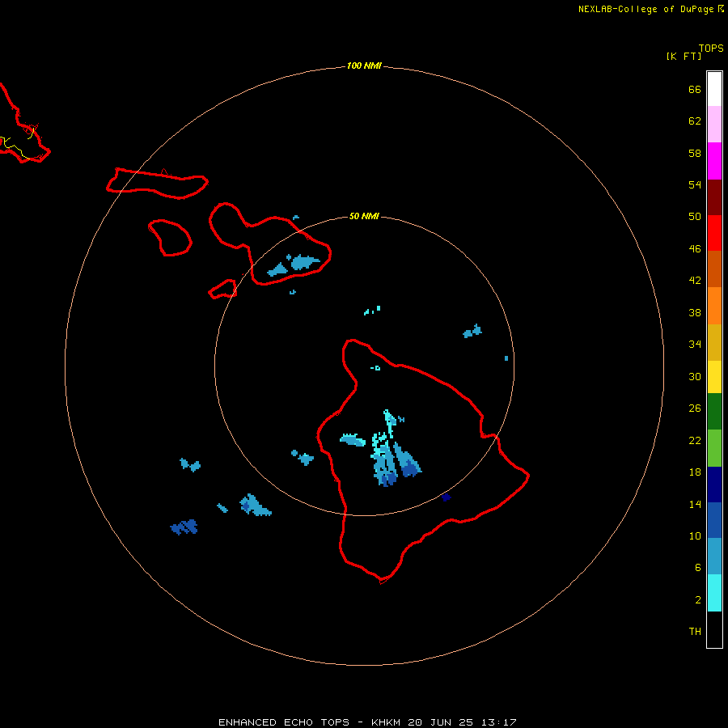The width and height of the screenshot is (728, 728).
Task: Select the gold legend swatch
Action: 714,342
